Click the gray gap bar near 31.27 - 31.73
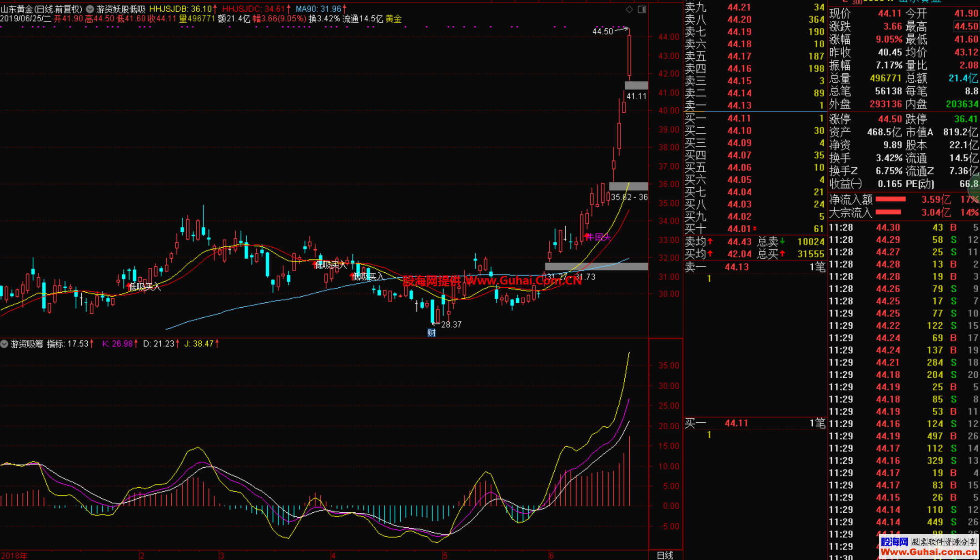 pos(596,266)
